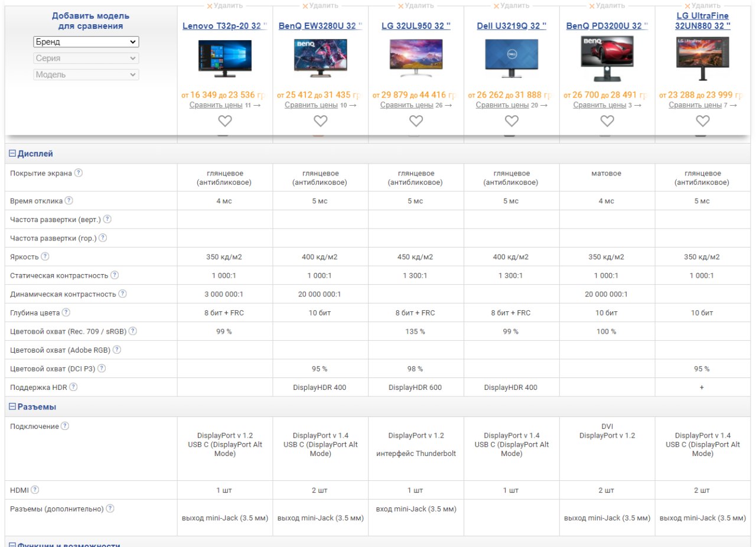
Task: Select the 450 кд/м2 brightness value
Action: point(416,257)
